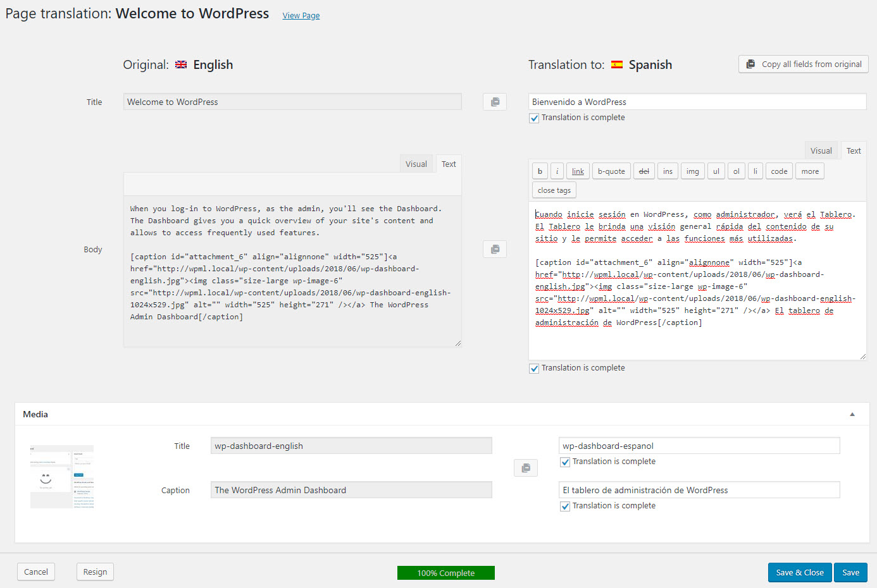Screen dimensions: 877x588
Task: Click the Spanish title input field
Action: pos(697,102)
